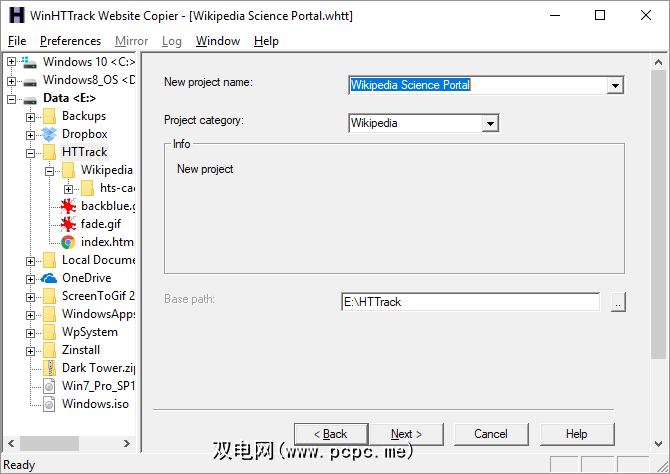Click the Wikipedia folder icon

point(68,170)
